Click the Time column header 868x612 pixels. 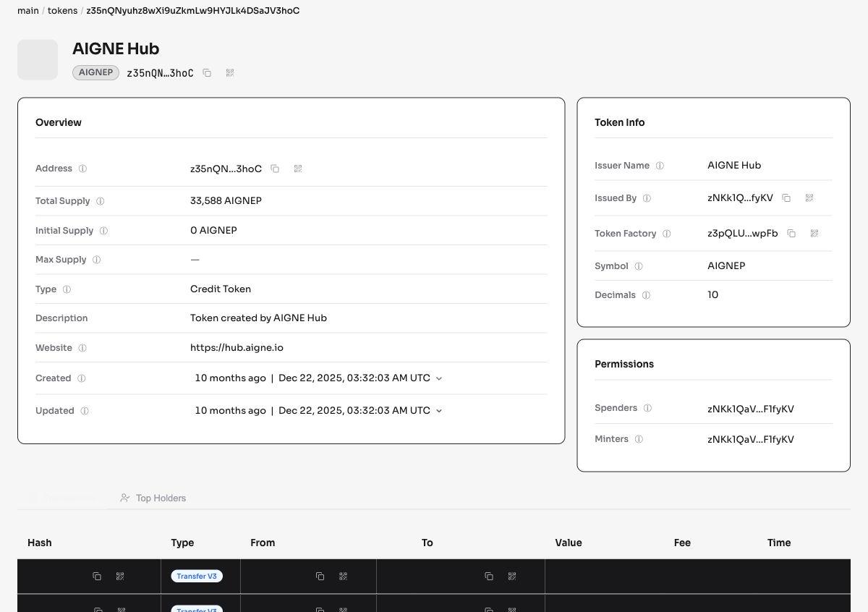(x=779, y=543)
